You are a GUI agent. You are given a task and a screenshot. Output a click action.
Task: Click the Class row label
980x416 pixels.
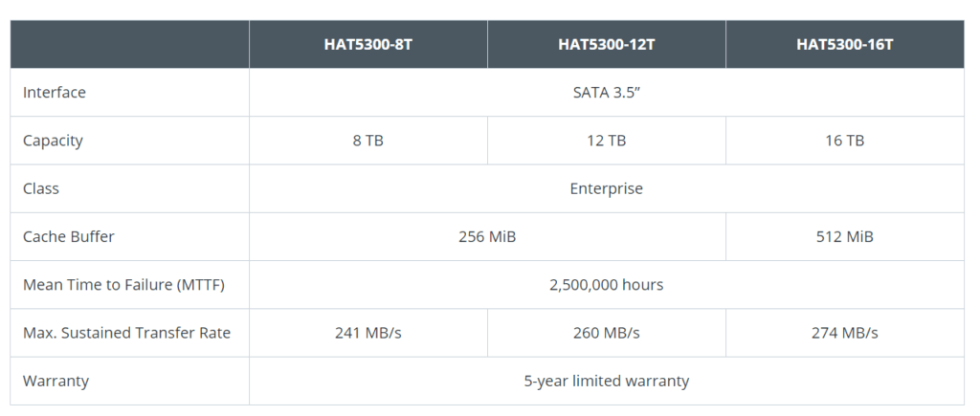pyautogui.click(x=41, y=188)
